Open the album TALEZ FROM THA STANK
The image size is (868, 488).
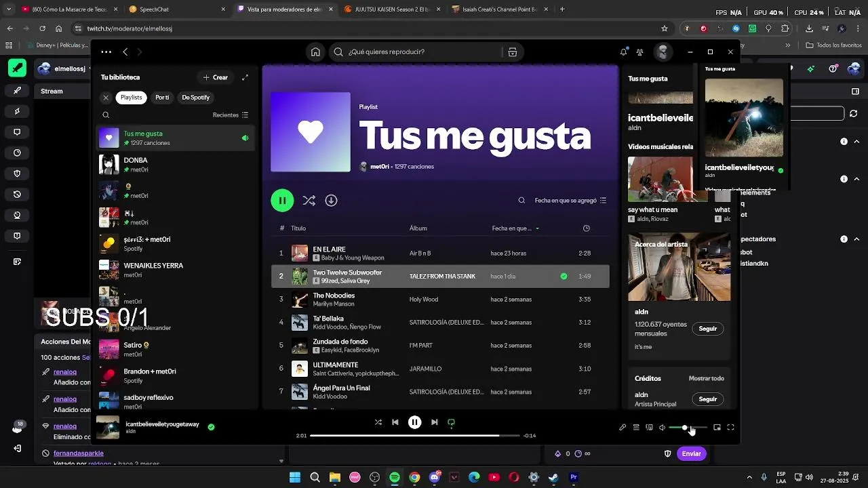point(442,277)
